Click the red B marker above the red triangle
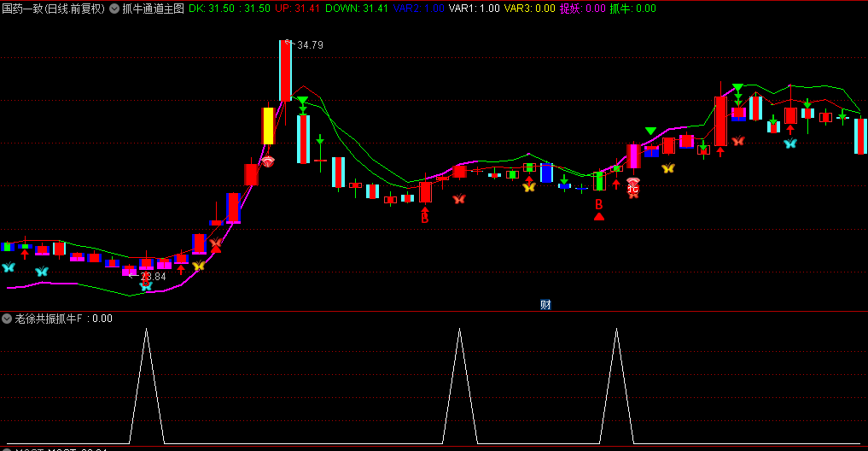 [598, 204]
